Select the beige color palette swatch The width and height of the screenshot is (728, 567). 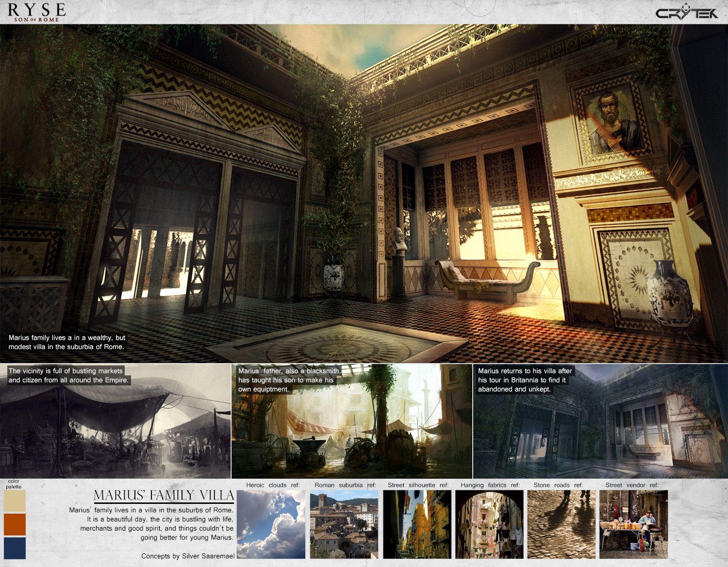point(14,501)
